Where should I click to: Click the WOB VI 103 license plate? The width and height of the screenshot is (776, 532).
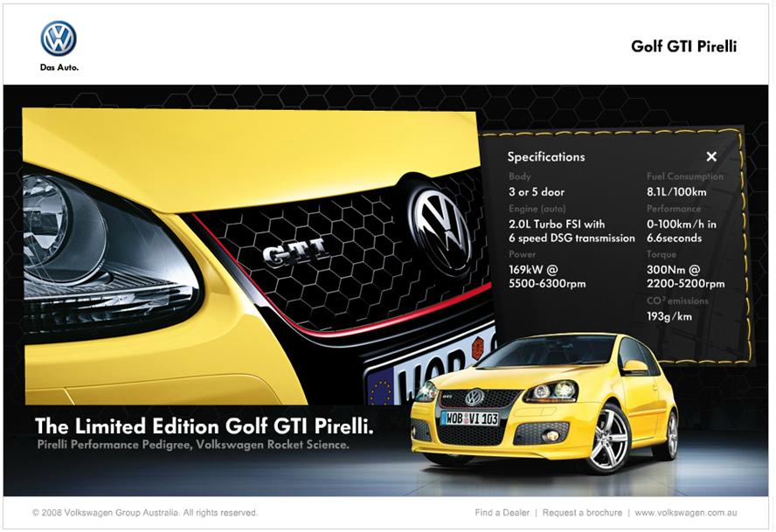pos(469,418)
